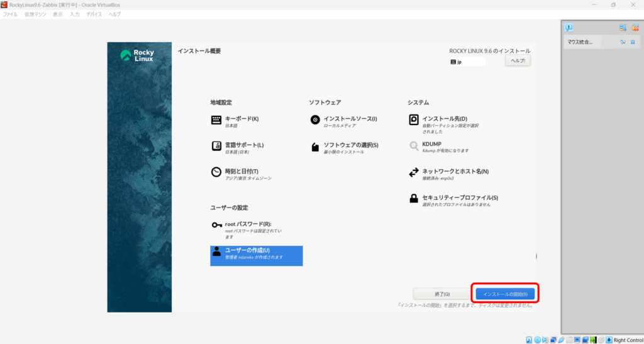Open User Creation (ユーザーの作成)
Screen dimensions: 644x344
click(x=257, y=256)
